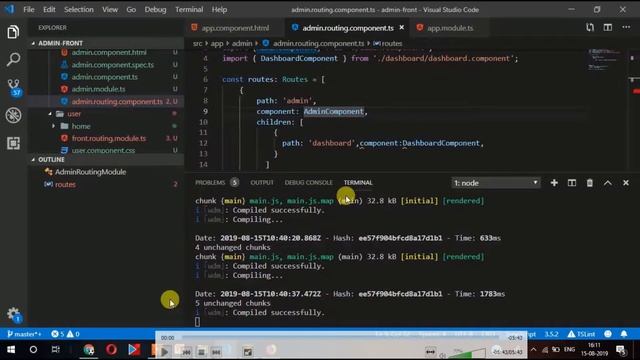Image resolution: width=640 pixels, height=360 pixels.
Task: Click the date and time clock in the system tray
Action: tap(594, 349)
